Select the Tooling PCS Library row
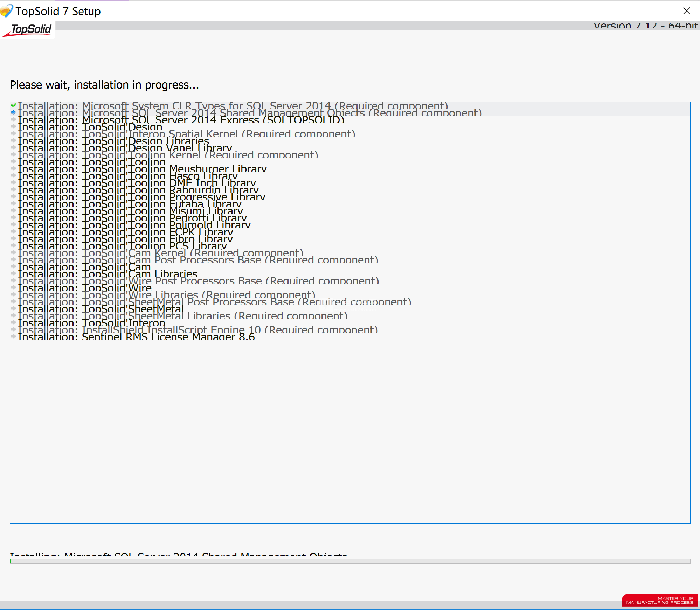 pos(350,246)
